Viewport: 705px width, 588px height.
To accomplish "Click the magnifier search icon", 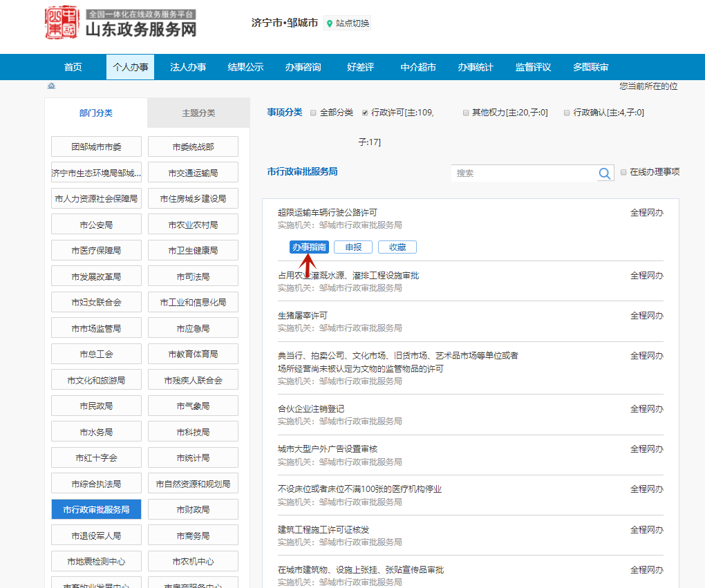I will (605, 173).
